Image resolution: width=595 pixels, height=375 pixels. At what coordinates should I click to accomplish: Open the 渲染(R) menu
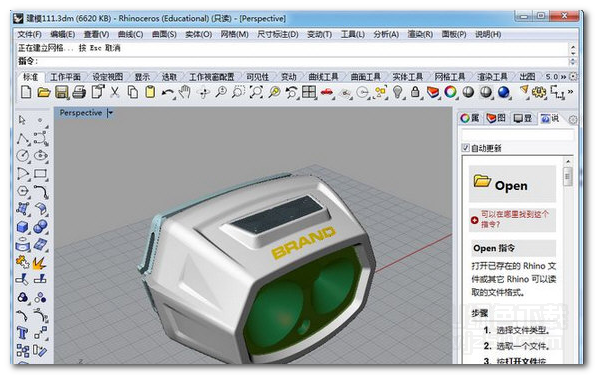pos(420,35)
